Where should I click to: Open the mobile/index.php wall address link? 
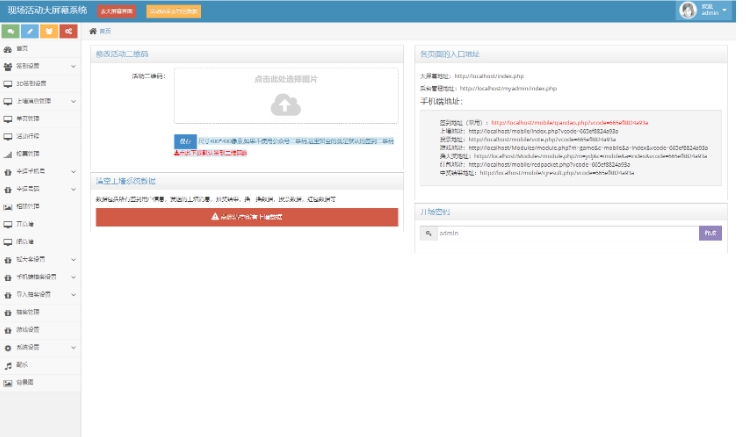coord(543,131)
